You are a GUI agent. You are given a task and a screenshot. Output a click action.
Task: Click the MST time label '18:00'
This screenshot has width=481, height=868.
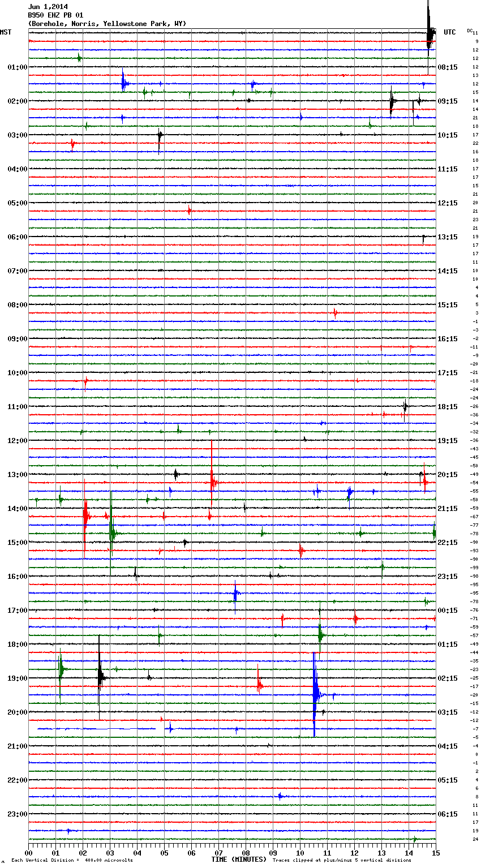(18, 644)
